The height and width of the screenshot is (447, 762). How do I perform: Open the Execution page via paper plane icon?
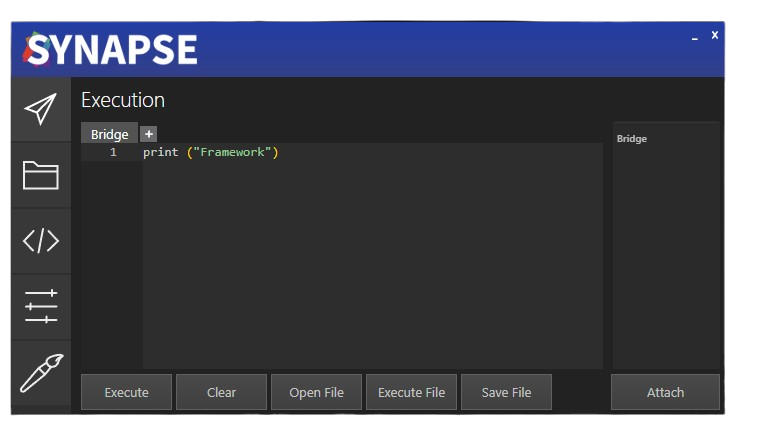click(x=41, y=109)
